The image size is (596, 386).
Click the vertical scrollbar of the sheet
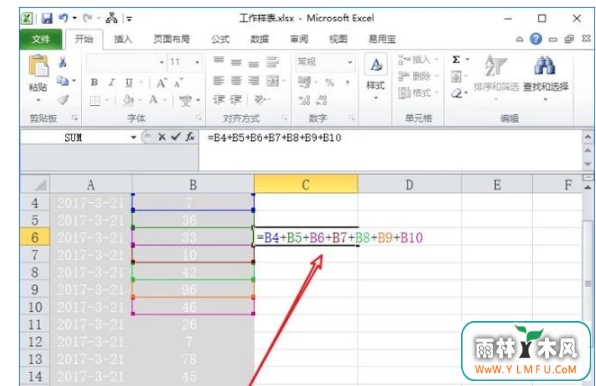588,283
